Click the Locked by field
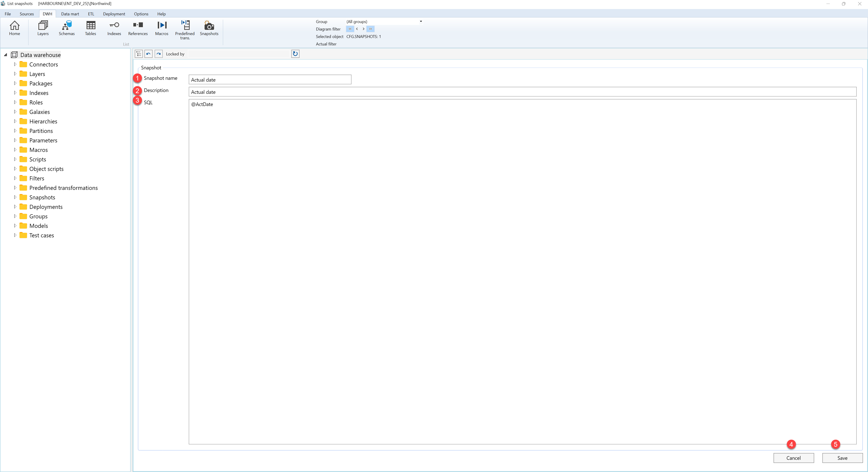 click(238, 54)
